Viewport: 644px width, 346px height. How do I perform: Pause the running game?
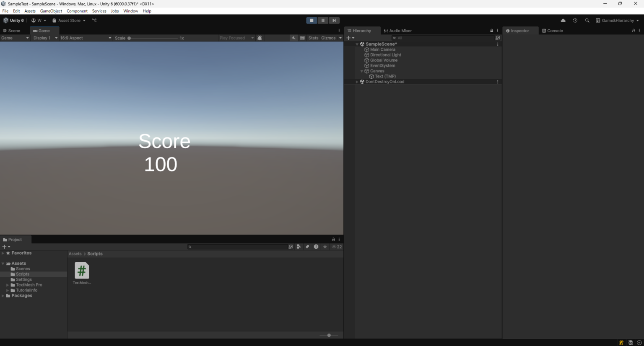click(x=323, y=20)
